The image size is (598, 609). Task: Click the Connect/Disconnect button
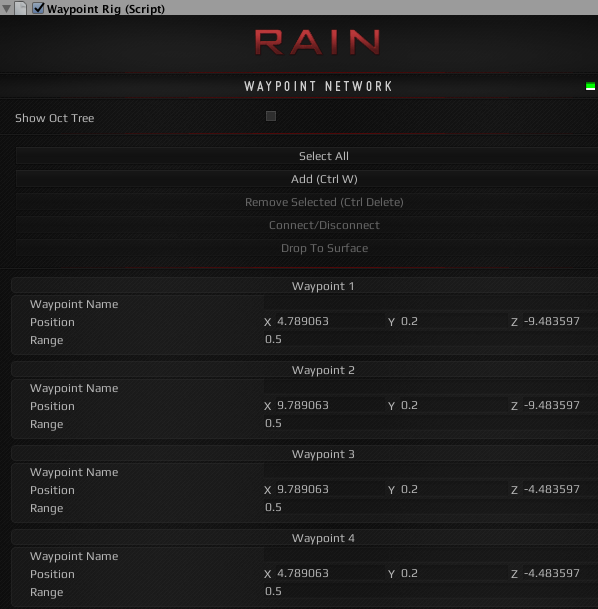[x=307, y=225]
